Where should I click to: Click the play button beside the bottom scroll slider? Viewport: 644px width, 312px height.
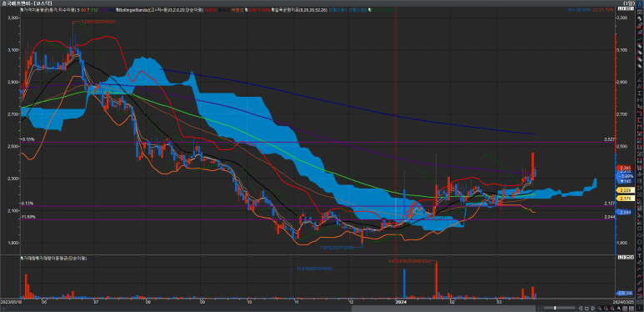(539, 309)
